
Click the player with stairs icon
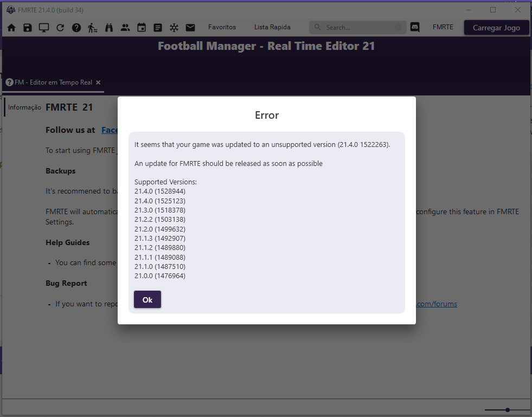coord(92,28)
